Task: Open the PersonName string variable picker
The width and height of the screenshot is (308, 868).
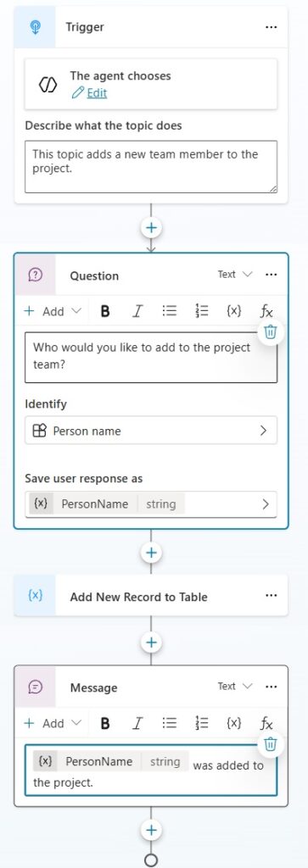Action: (151, 504)
